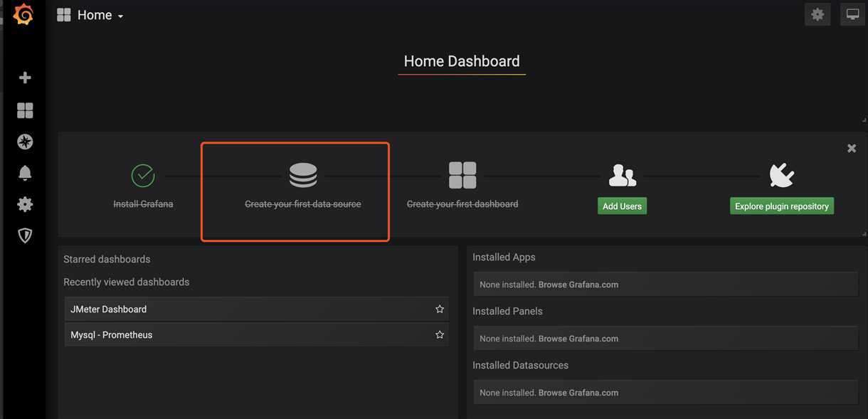Click Browse Grafana.com under Installed Apps
This screenshot has width=868, height=419.
(x=578, y=285)
